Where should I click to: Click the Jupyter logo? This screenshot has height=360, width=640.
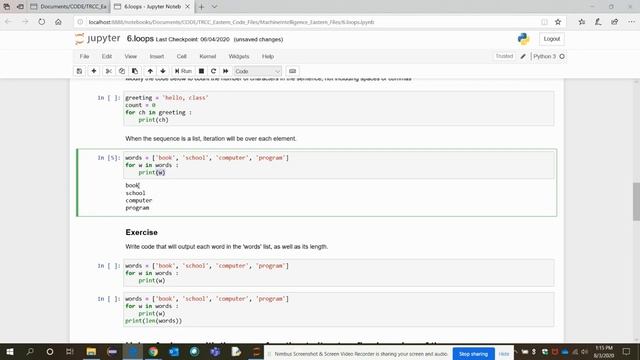pyautogui.click(x=98, y=39)
